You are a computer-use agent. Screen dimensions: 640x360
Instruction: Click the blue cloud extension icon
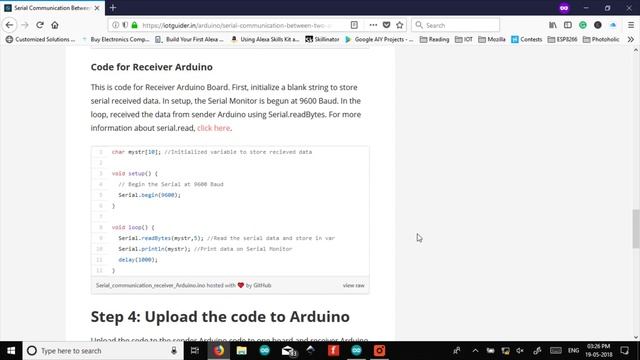tap(613, 25)
